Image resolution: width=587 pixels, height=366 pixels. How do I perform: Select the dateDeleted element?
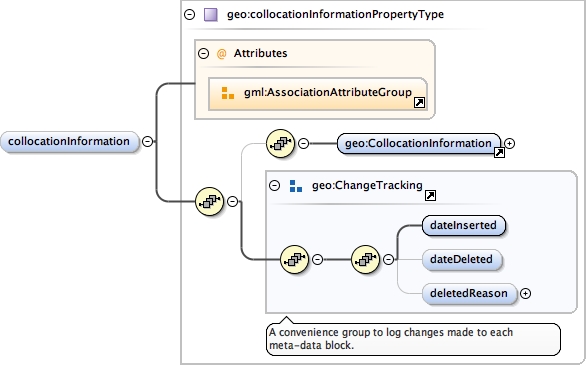pos(461,259)
